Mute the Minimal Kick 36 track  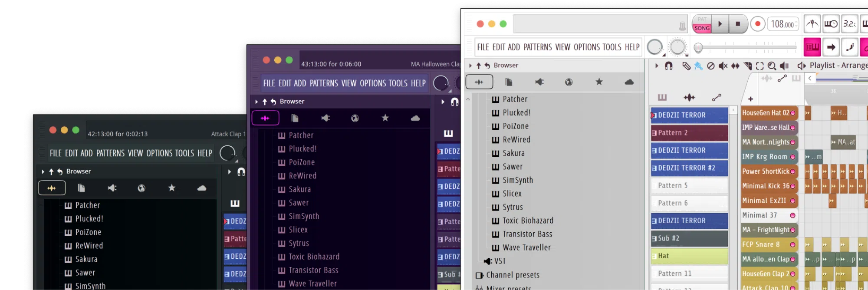click(x=792, y=186)
